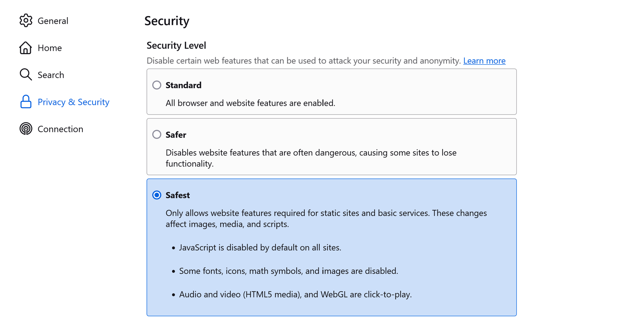This screenshot has height=319, width=644.
Task: Click the Home house icon
Action: (26, 48)
